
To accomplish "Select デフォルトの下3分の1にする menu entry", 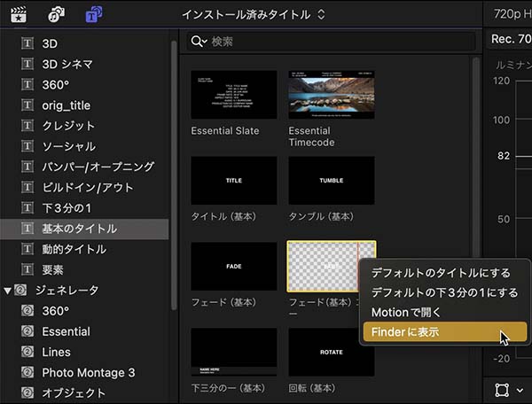I will (x=444, y=292).
